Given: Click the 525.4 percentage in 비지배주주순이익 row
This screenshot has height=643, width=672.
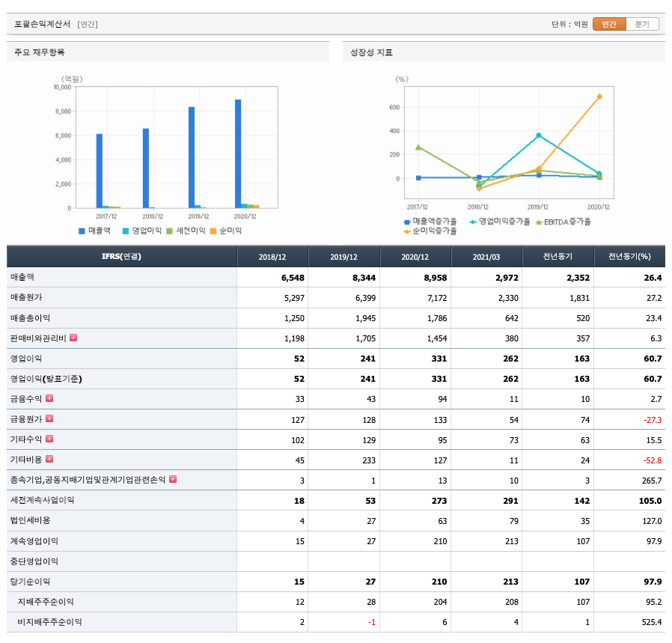Looking at the screenshot, I should [x=652, y=622].
